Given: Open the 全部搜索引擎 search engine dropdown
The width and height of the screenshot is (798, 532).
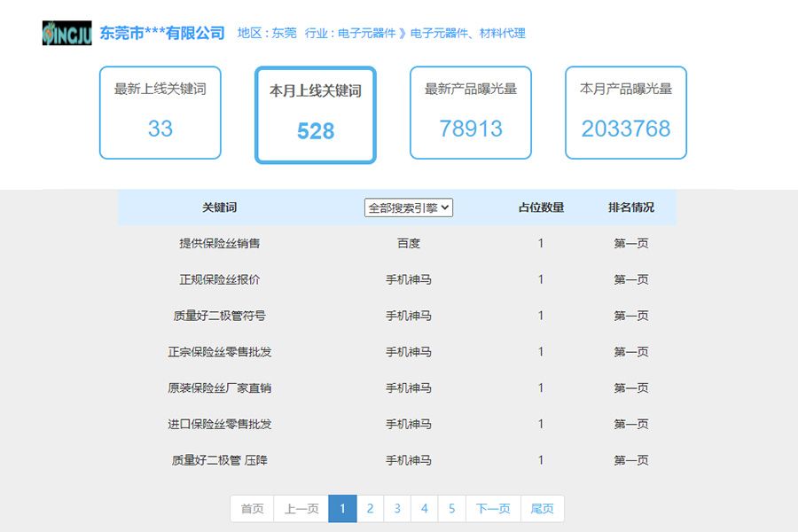Looking at the screenshot, I should 409,207.
